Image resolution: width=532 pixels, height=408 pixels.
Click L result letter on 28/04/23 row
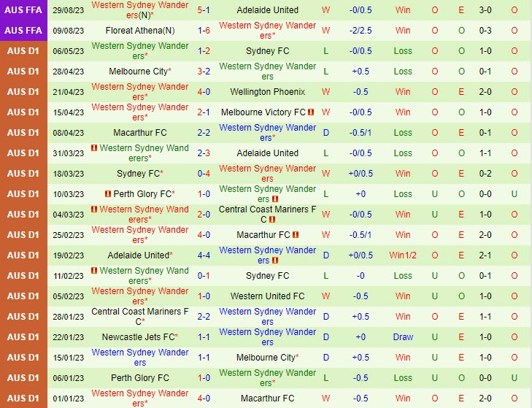coord(325,72)
